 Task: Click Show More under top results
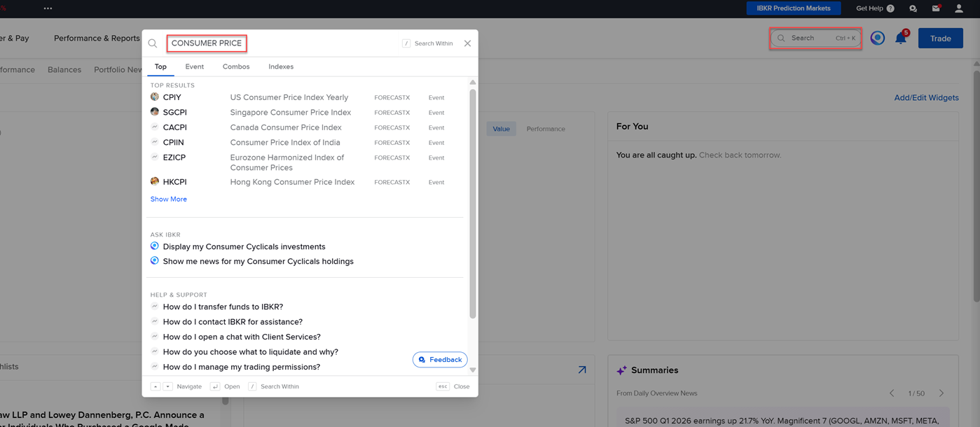[x=169, y=199]
